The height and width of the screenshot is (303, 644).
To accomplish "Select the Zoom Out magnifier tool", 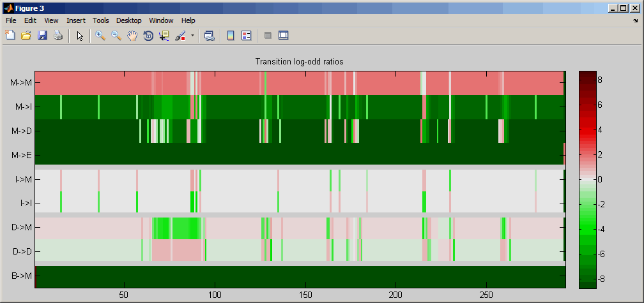I will click(x=116, y=36).
